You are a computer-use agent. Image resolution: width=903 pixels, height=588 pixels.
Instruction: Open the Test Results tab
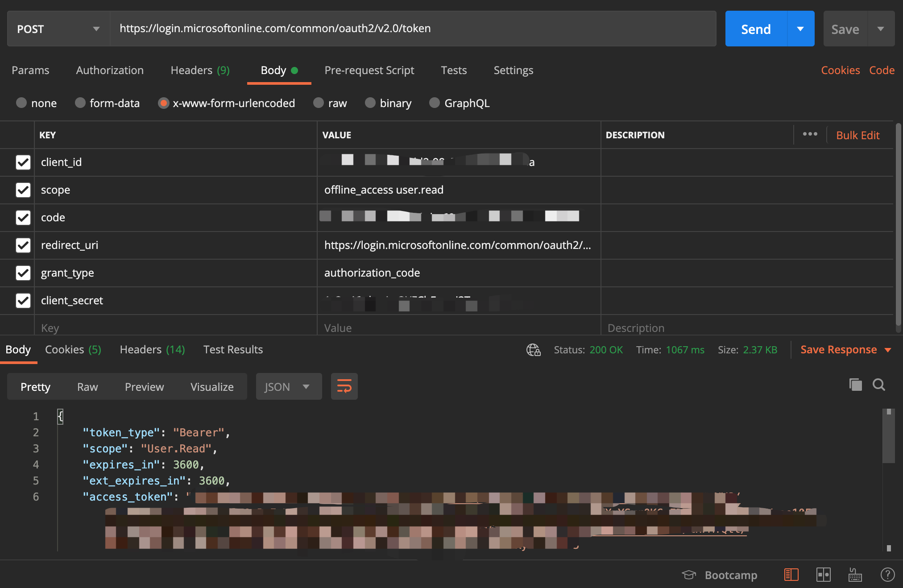[x=233, y=349]
